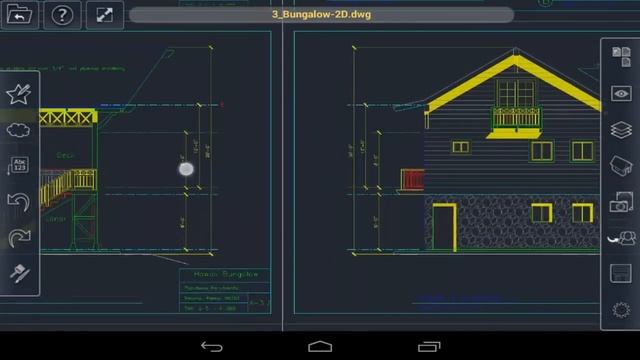Open the help question mark
Image resolution: width=640 pixels, height=360 pixels.
62,15
